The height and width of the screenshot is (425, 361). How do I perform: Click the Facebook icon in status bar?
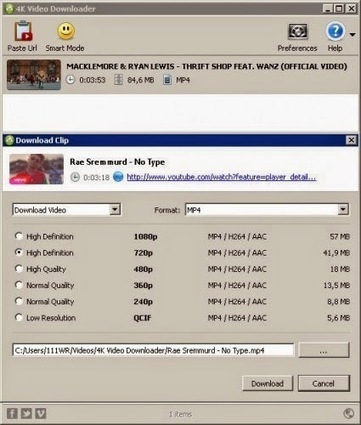12,414
